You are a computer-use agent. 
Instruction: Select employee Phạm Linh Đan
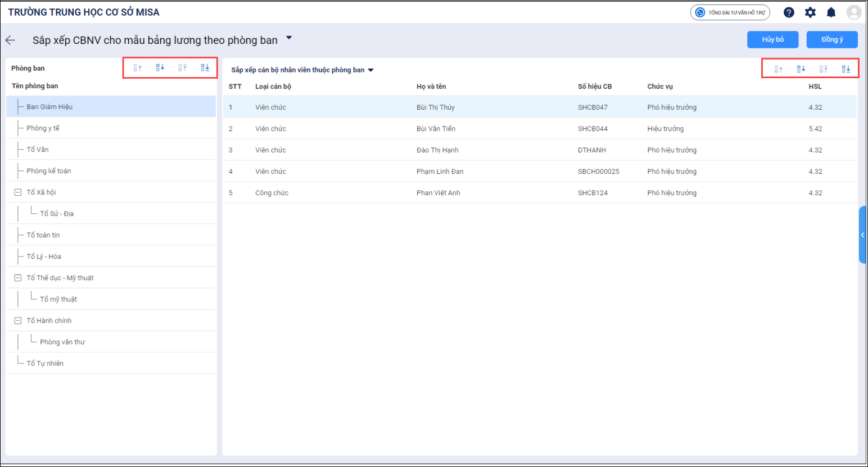[440, 172]
